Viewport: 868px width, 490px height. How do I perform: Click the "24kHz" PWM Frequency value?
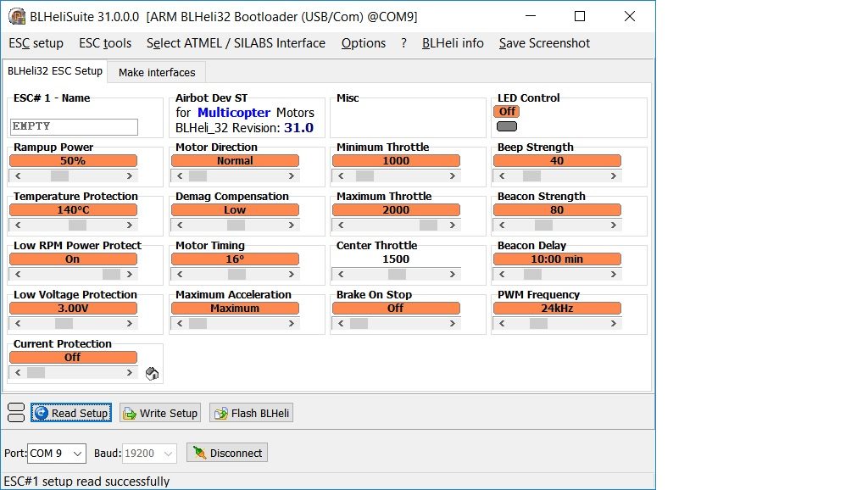(557, 309)
